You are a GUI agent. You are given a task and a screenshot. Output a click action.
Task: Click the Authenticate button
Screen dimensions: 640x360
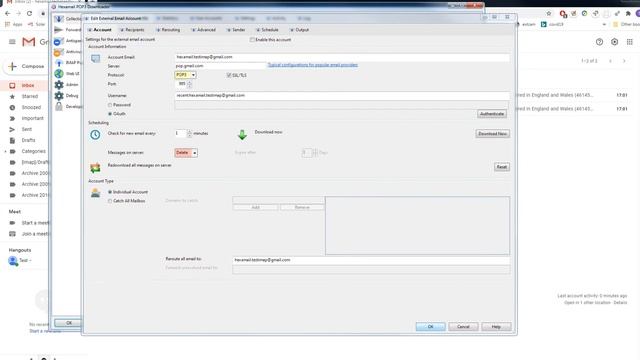click(492, 114)
